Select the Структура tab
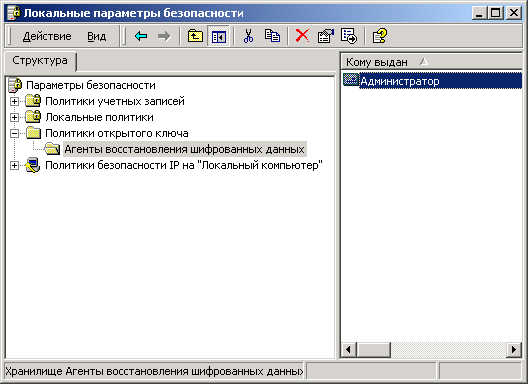The image size is (528, 384). pyautogui.click(x=40, y=61)
